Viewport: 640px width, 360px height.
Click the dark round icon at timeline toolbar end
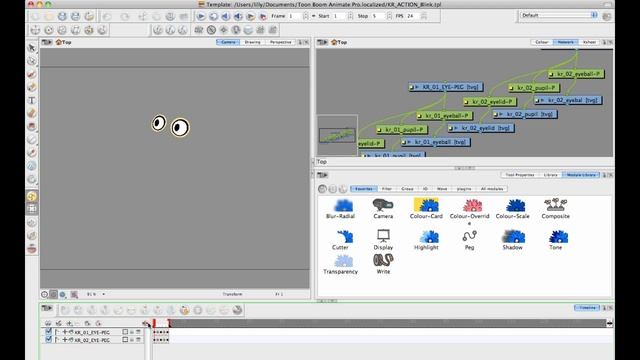click(x=237, y=310)
